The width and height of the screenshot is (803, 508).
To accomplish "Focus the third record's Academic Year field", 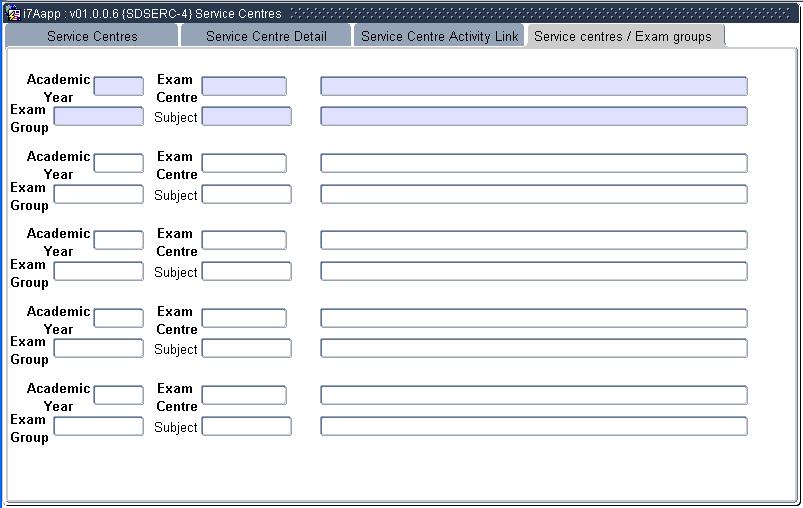I will coord(118,241).
